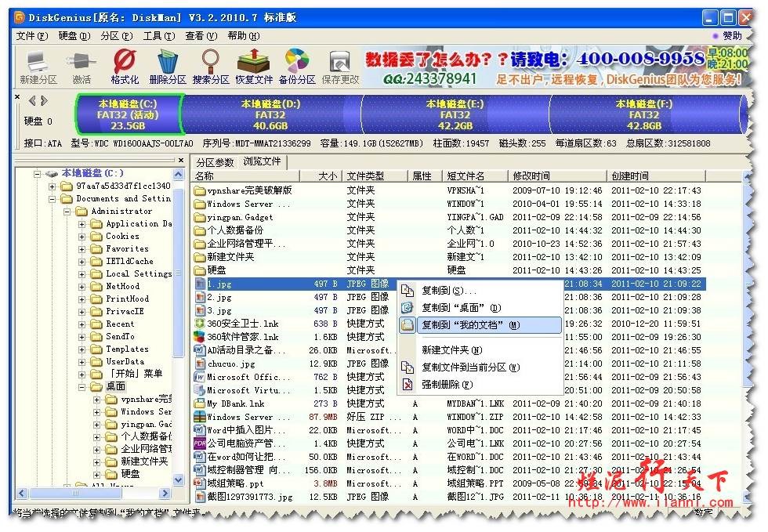Sort files by the 创建时间 column header
The height and width of the screenshot is (532, 768).
(x=657, y=176)
